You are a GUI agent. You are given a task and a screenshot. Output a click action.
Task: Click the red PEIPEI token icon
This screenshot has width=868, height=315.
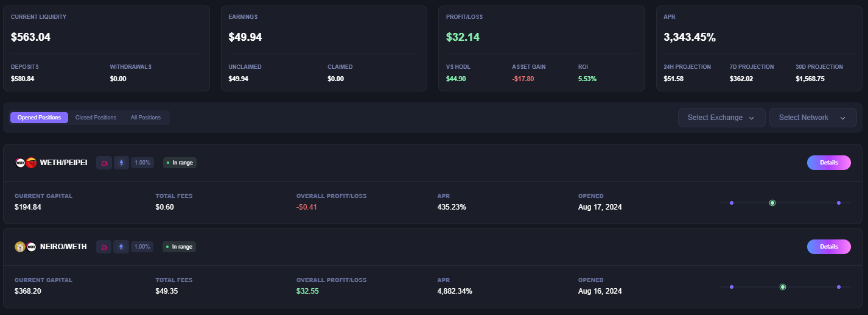point(31,163)
